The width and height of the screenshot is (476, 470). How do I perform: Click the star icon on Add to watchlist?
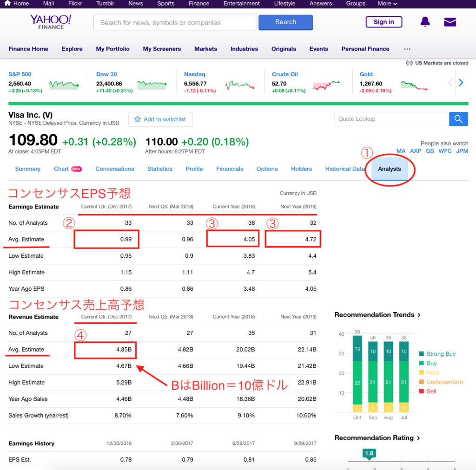click(x=138, y=119)
